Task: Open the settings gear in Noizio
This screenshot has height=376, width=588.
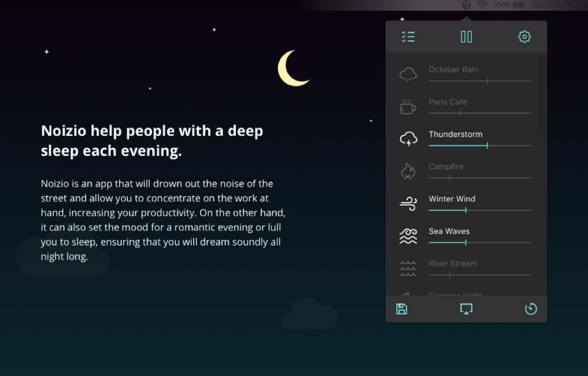Action: (524, 37)
